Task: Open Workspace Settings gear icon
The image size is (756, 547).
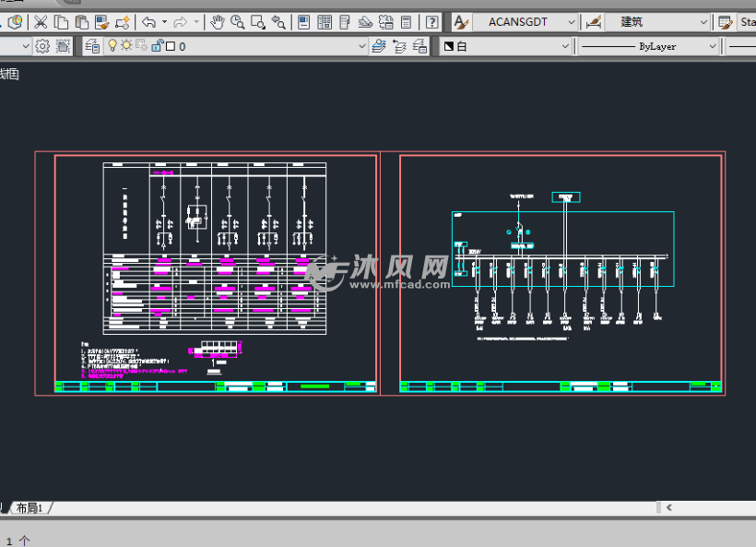Action: click(42, 46)
